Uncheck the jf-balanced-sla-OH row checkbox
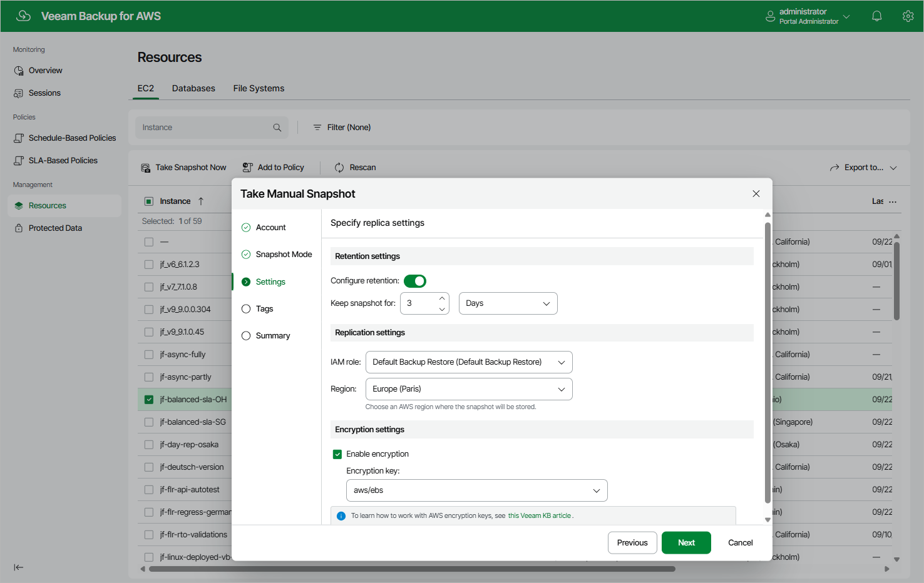Viewport: 924px width, 583px height. [149, 400]
